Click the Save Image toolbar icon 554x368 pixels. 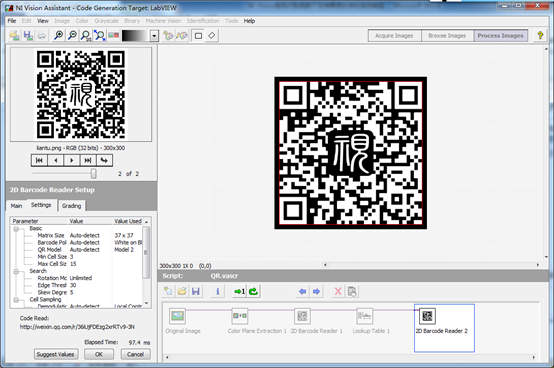pos(28,35)
